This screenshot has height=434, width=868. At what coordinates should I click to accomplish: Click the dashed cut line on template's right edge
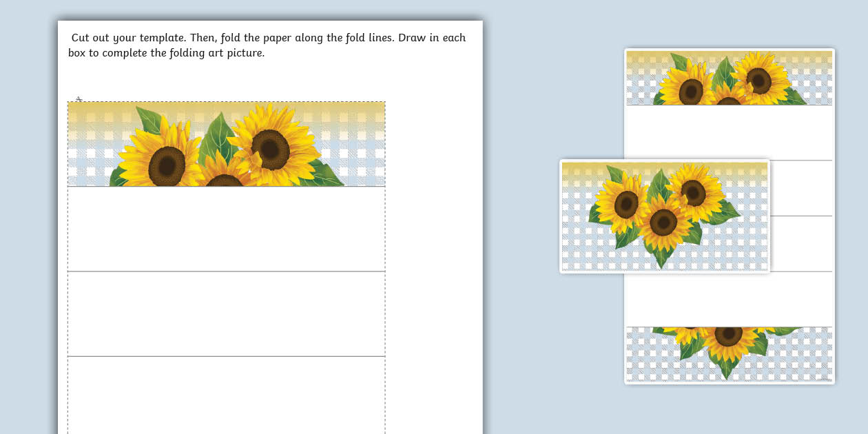click(x=385, y=276)
